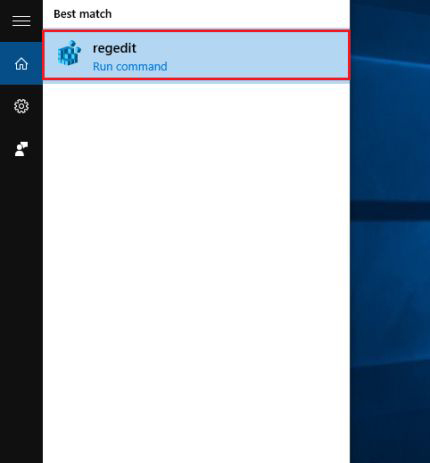Click the regedit registry cubes icon
The height and width of the screenshot is (463, 430).
click(69, 53)
